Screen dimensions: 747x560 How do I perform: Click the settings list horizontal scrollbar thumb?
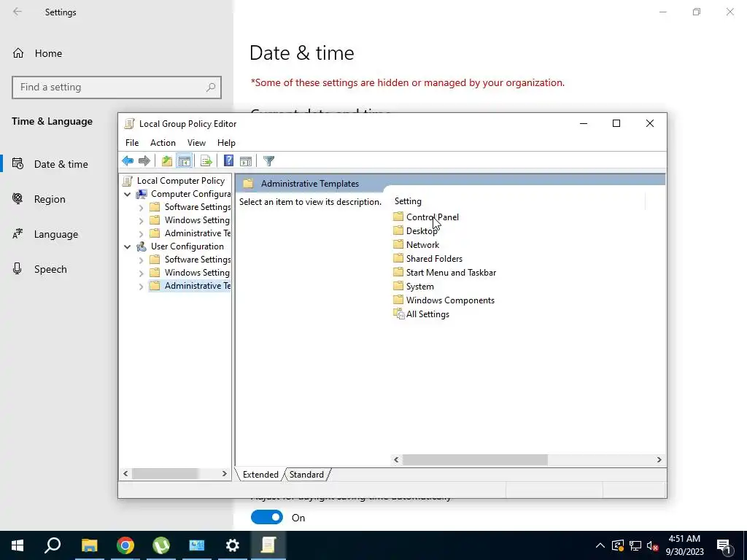tap(475, 459)
